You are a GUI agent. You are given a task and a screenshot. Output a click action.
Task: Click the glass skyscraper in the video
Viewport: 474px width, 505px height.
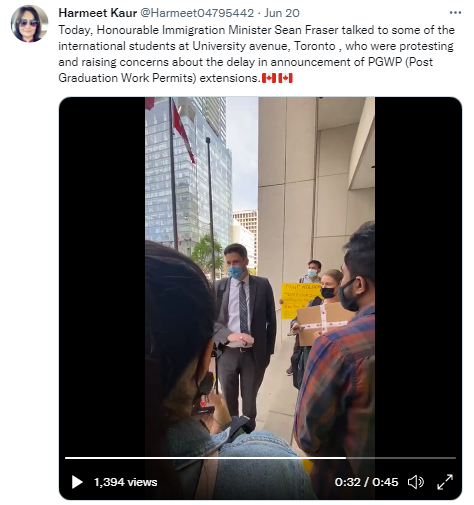pyautogui.click(x=188, y=173)
